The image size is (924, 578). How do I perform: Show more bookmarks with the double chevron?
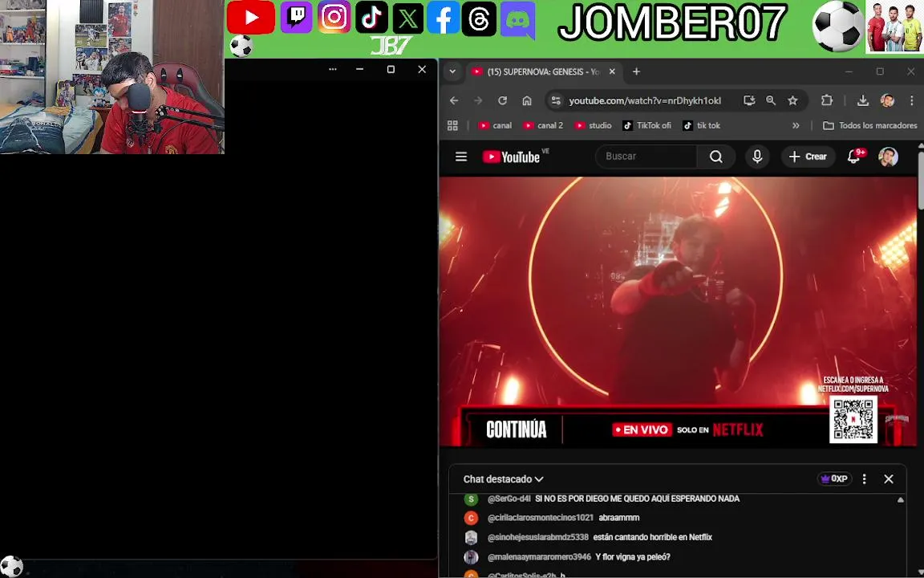[x=796, y=125]
